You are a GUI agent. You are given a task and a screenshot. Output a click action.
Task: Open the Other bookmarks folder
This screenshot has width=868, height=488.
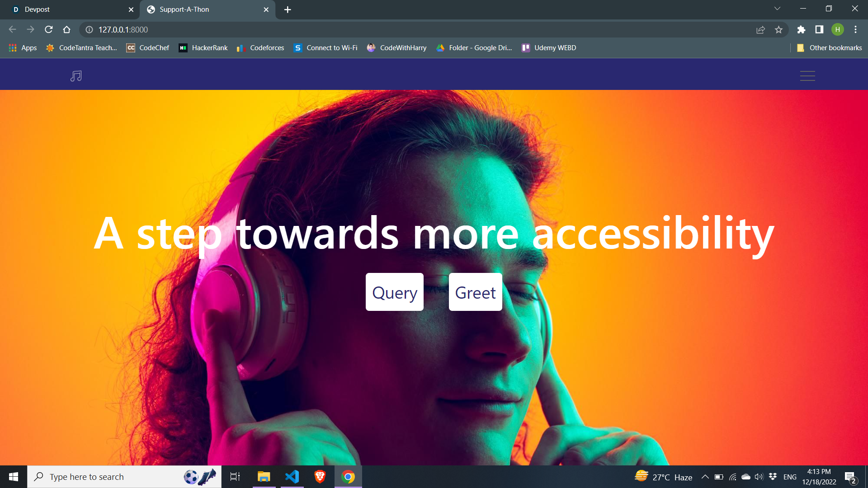coord(829,48)
